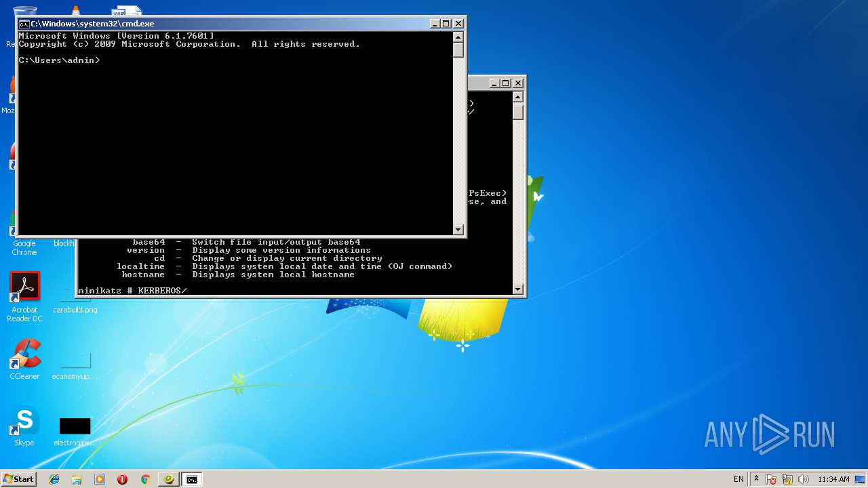Open the 11:34 AM clock
The height and width of the screenshot is (488, 868).
coord(833,479)
